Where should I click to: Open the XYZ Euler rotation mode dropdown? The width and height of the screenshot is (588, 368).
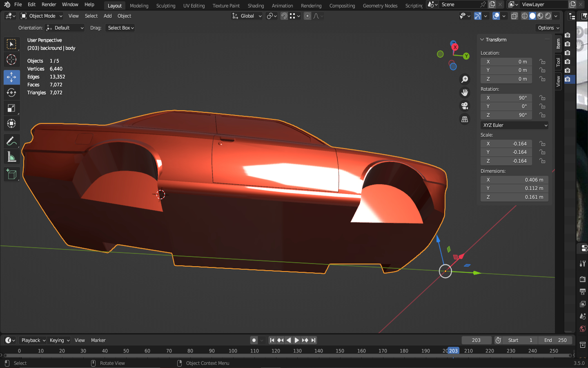514,125
